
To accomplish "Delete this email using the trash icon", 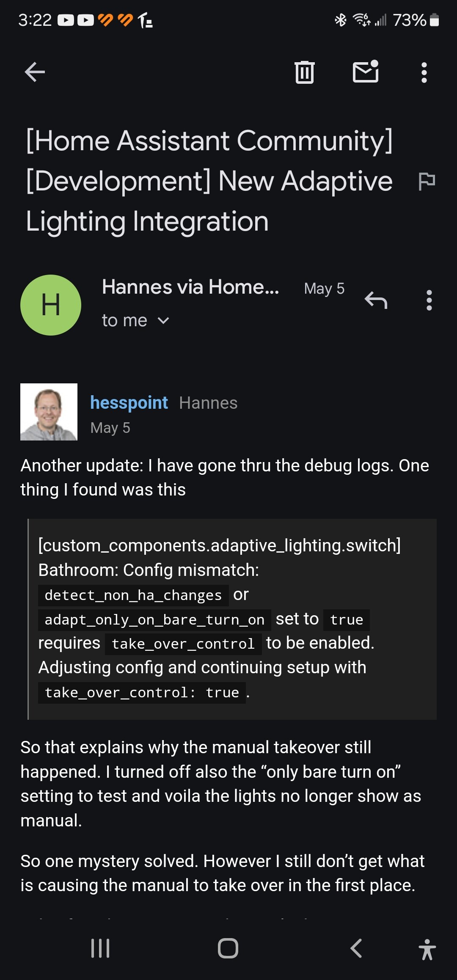I will [x=304, y=72].
